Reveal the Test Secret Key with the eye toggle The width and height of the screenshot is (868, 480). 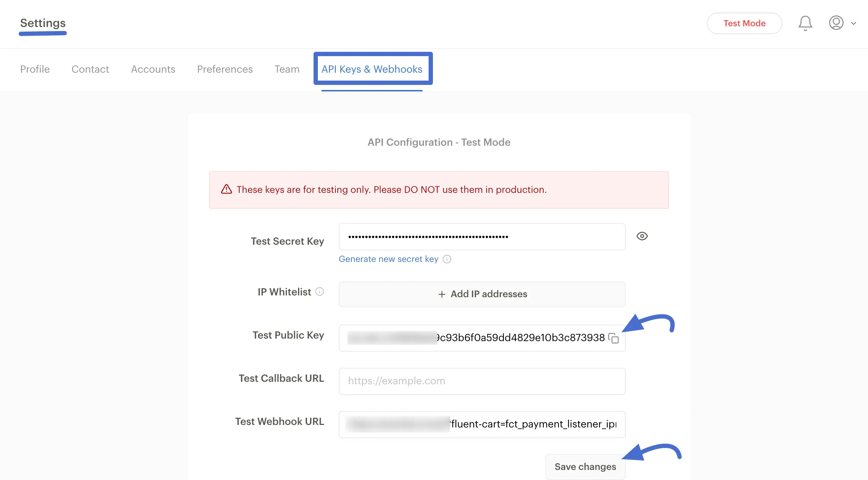point(642,236)
